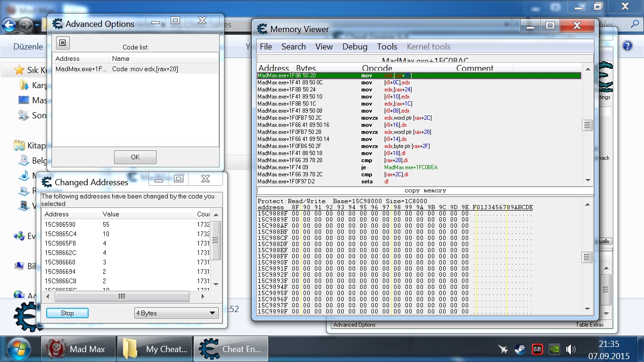644x362 pixels.
Task: Select the 'cmp [rax+28],di' instruction row
Action: click(419, 160)
